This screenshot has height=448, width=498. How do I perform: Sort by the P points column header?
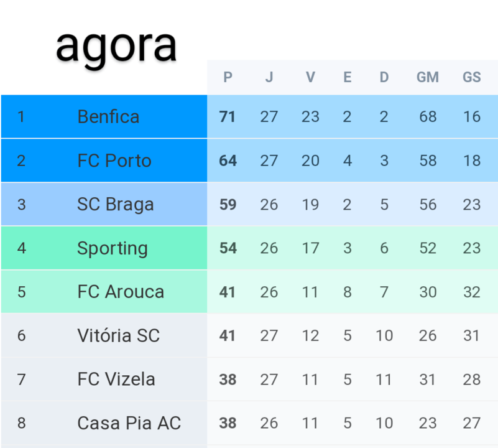click(x=228, y=77)
